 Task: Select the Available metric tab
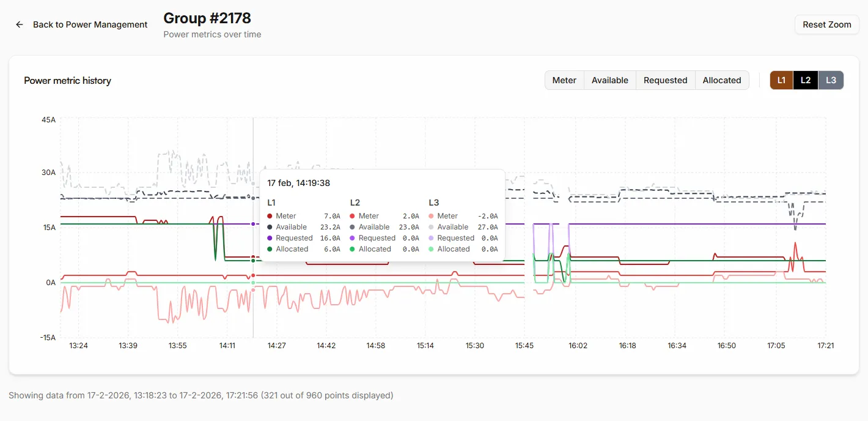[609, 80]
